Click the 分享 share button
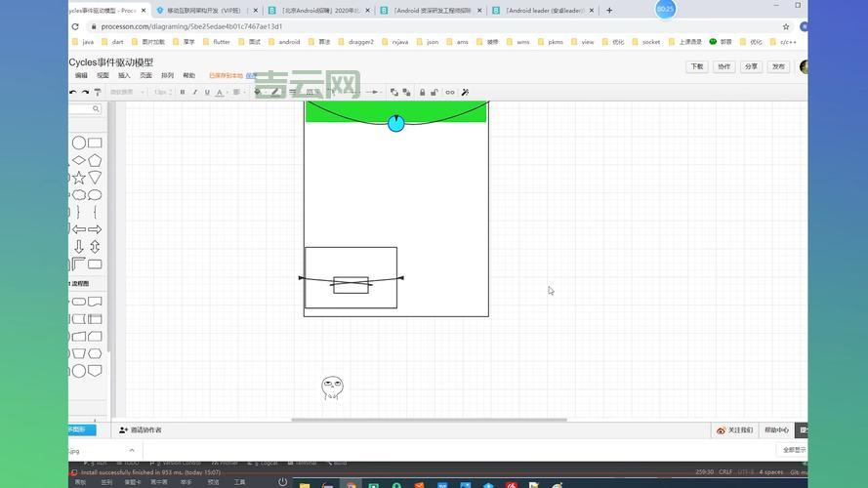 (x=751, y=66)
